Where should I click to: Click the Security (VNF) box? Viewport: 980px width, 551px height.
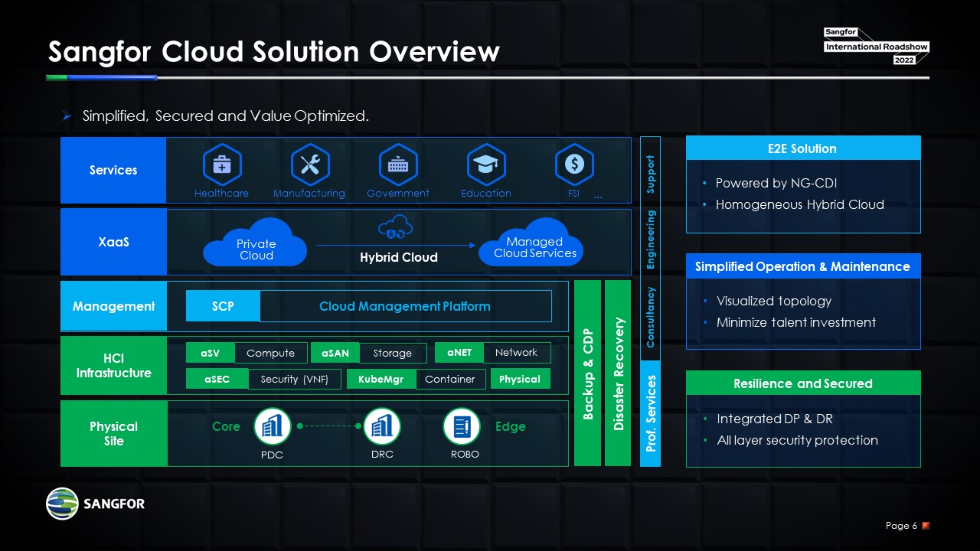point(294,379)
